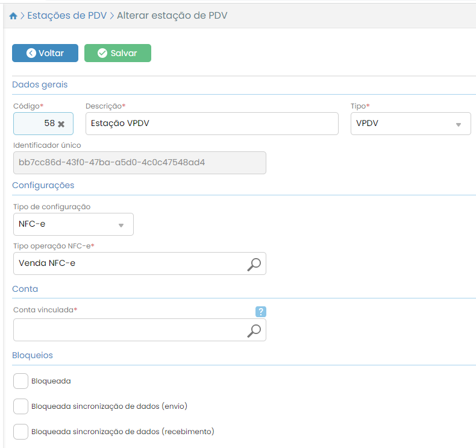Click the Identificador único field
Screen dimensions: 476x448
(x=139, y=163)
